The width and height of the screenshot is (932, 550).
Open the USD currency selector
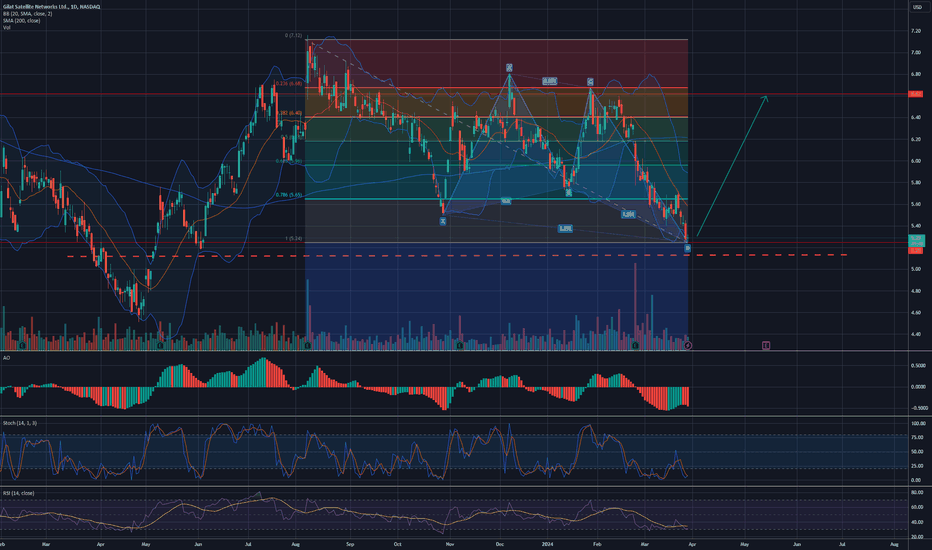(x=916, y=7)
